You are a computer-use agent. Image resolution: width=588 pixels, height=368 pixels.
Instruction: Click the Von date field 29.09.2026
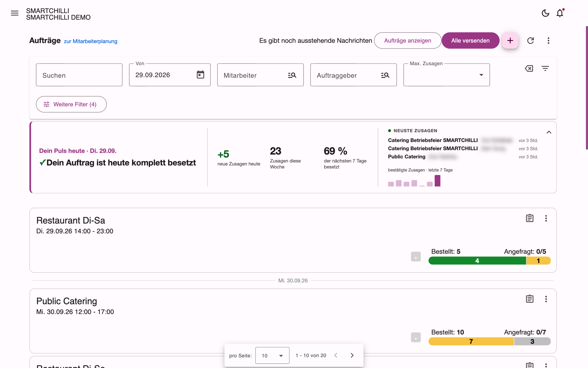coord(170,75)
